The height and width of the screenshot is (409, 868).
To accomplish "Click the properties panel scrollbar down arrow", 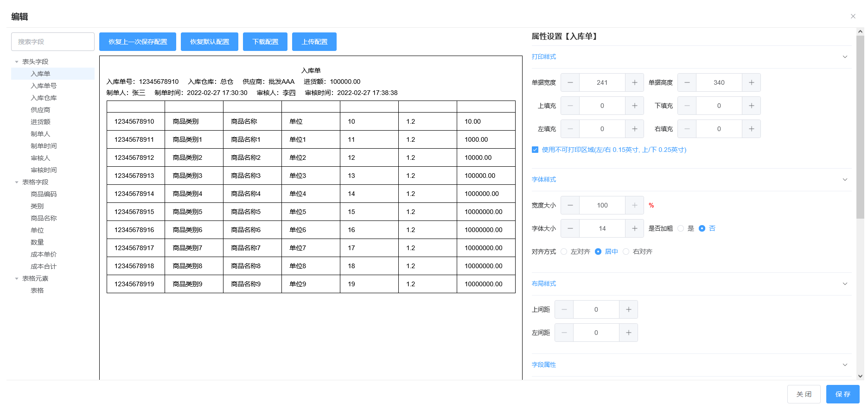I will (860, 376).
